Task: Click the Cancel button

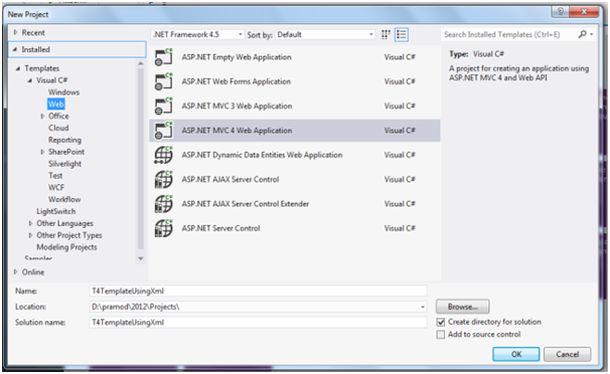Action: coord(567,355)
